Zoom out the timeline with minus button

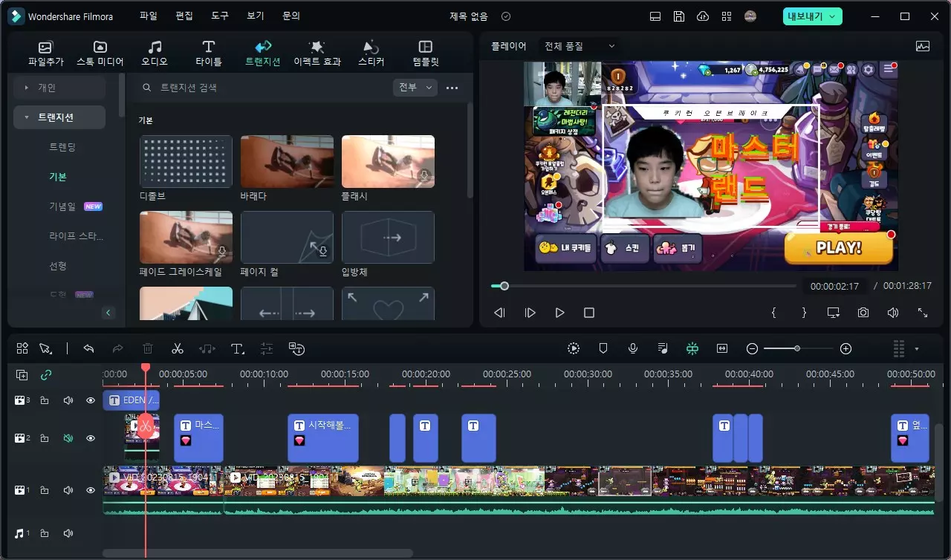point(752,348)
